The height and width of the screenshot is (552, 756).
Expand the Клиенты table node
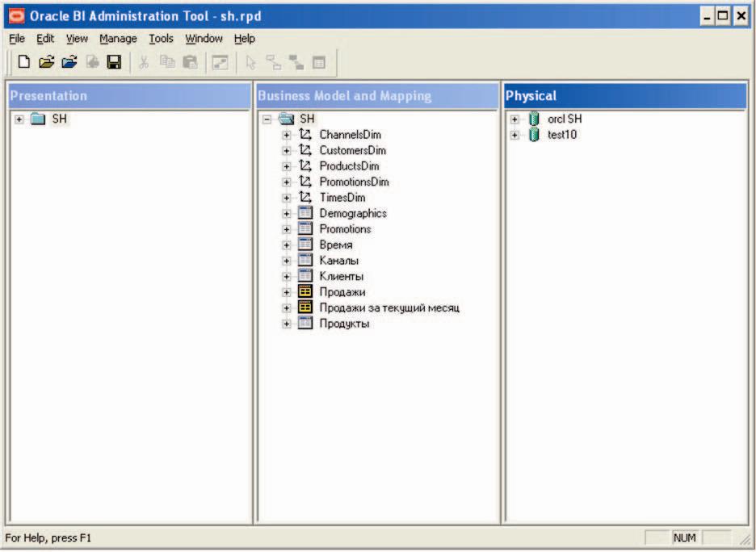(x=287, y=277)
